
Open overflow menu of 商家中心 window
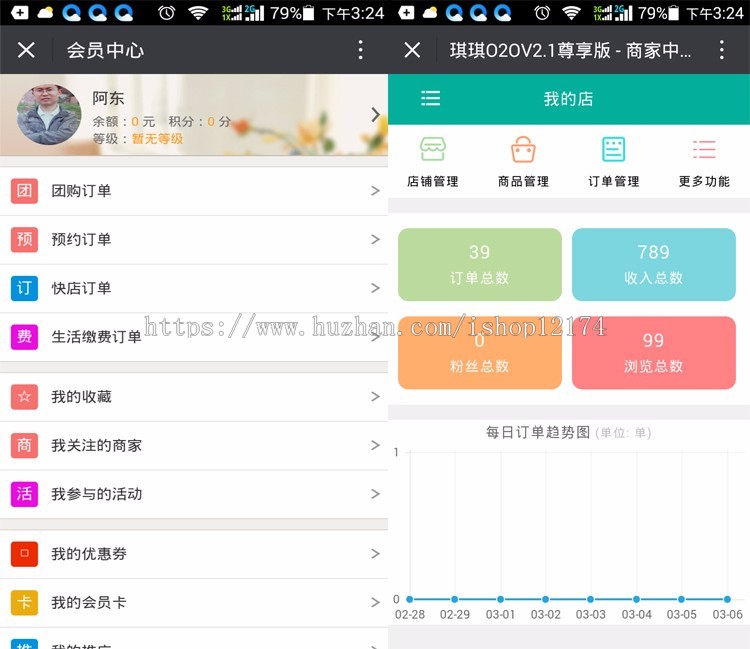click(x=722, y=50)
